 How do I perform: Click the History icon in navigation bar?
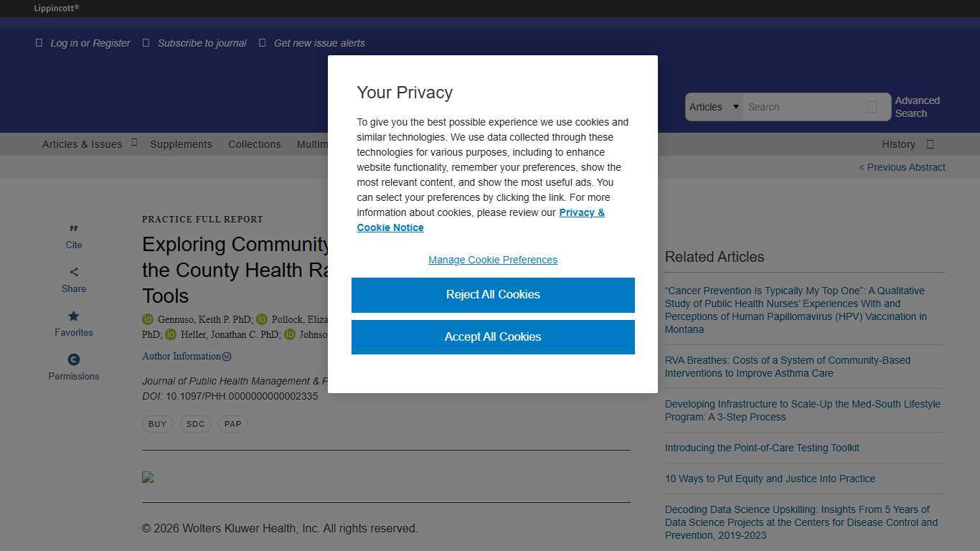930,144
